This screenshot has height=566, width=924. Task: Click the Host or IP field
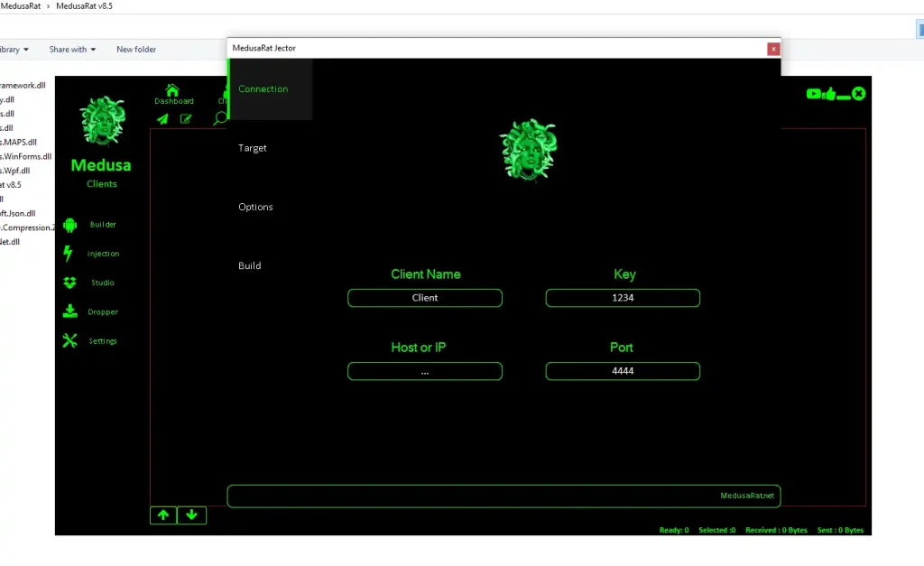click(425, 371)
